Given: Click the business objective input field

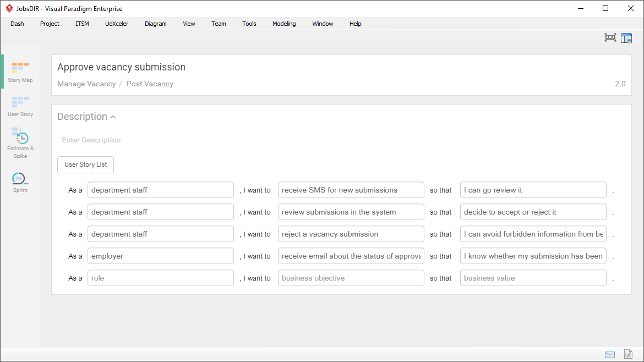Looking at the screenshot, I should 351,278.
